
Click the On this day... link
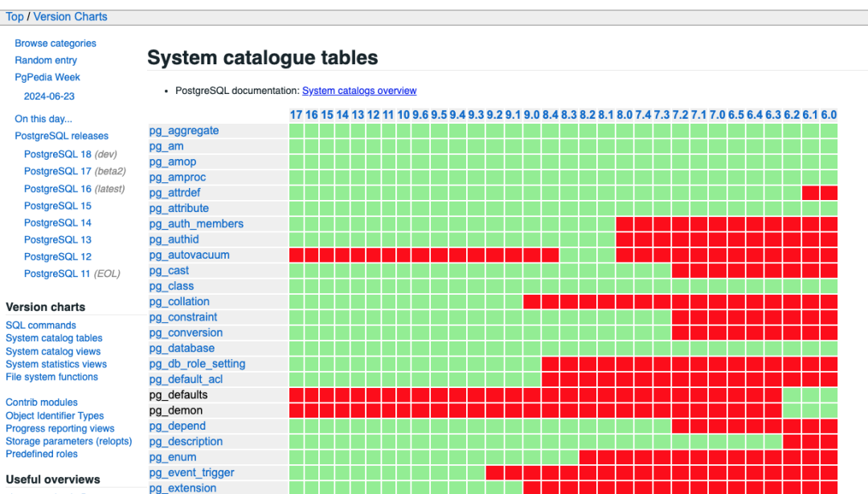(x=43, y=119)
